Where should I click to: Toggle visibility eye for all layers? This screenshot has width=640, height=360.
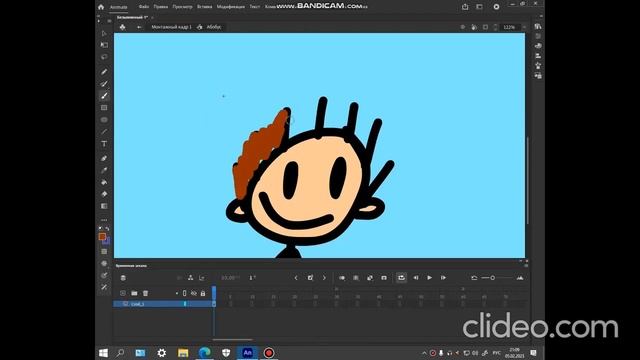click(x=194, y=293)
